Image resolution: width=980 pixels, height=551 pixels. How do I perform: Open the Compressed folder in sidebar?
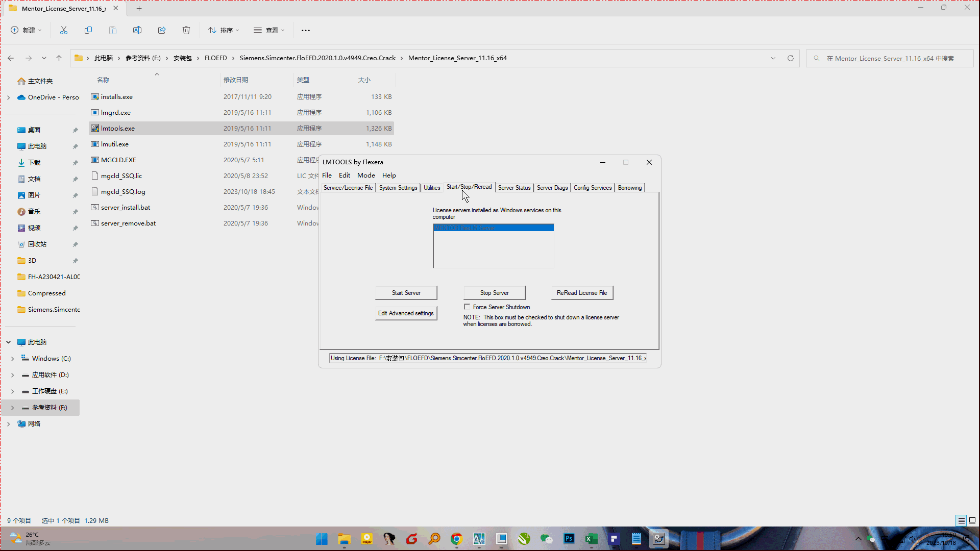coord(47,293)
